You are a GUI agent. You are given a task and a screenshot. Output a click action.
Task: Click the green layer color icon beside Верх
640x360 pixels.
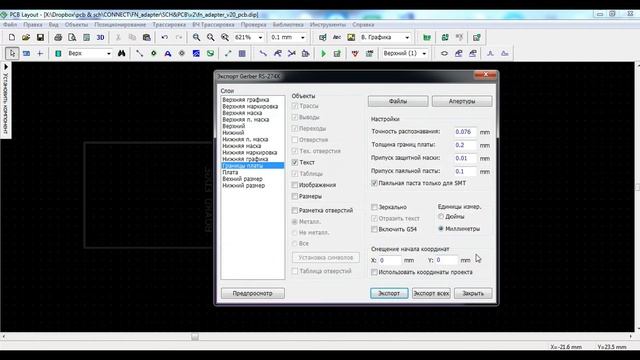pos(58,53)
